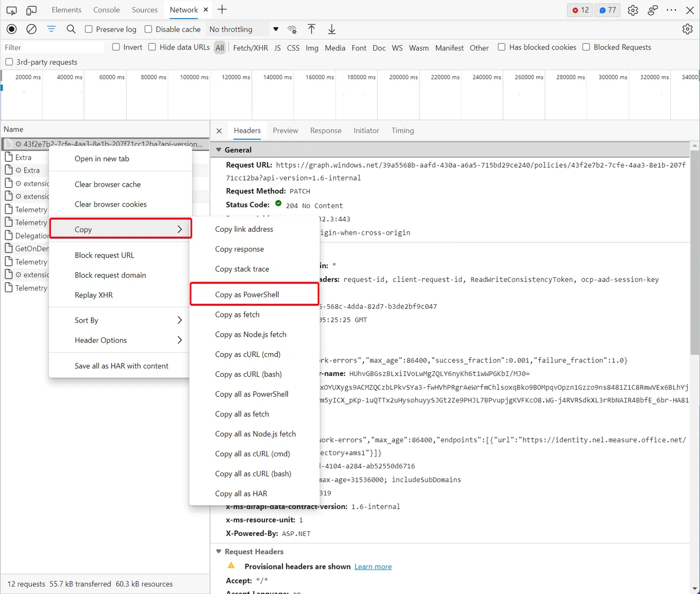Collapse the Request Headers section

point(218,551)
